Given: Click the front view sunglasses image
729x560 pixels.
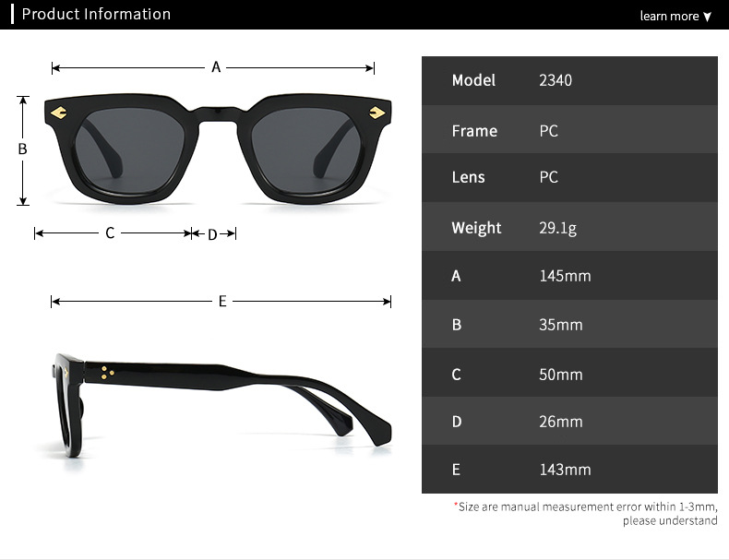Looking at the screenshot, I should tap(218, 149).
